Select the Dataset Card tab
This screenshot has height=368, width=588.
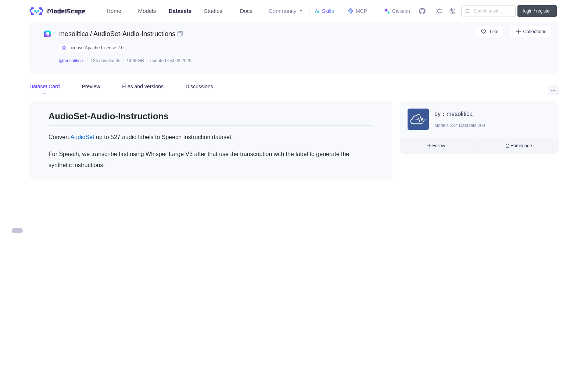44,86
